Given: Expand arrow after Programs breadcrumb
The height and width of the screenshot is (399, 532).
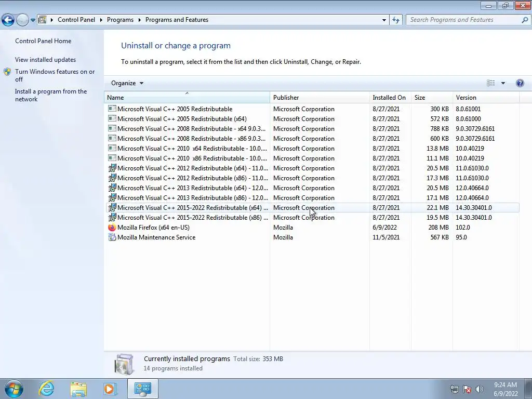Looking at the screenshot, I should (139, 20).
